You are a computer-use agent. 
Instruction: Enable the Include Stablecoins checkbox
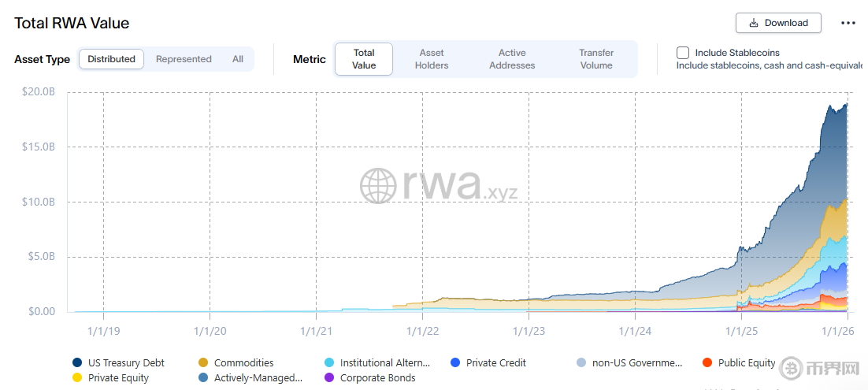point(683,53)
